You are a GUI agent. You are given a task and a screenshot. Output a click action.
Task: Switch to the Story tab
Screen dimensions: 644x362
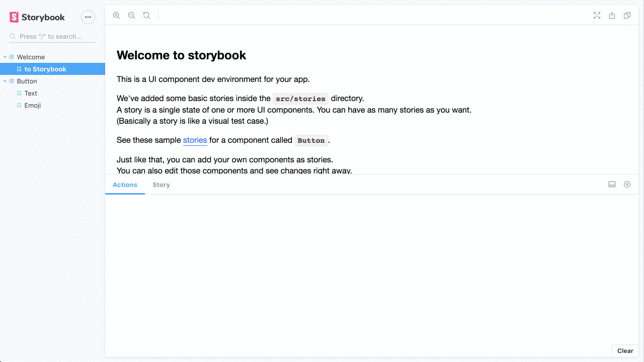coord(161,185)
